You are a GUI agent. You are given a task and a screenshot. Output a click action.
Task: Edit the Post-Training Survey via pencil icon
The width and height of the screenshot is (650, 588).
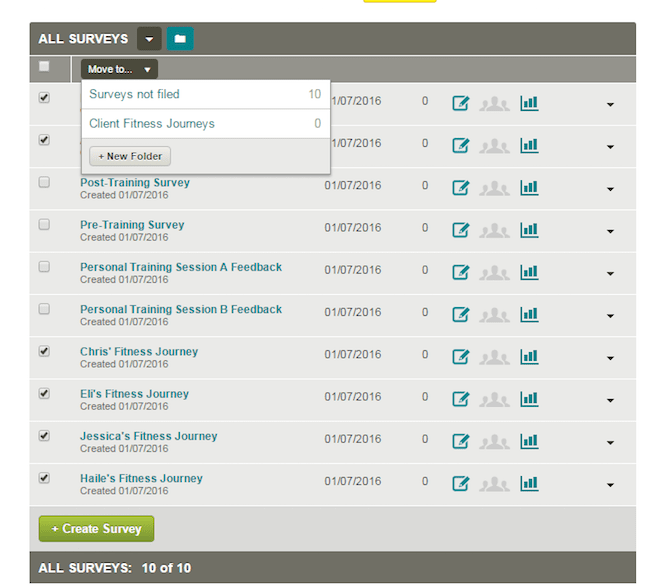[460, 187]
